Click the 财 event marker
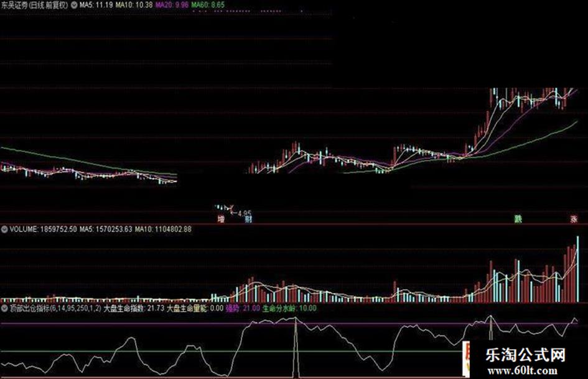588x379 pixels. point(248,219)
